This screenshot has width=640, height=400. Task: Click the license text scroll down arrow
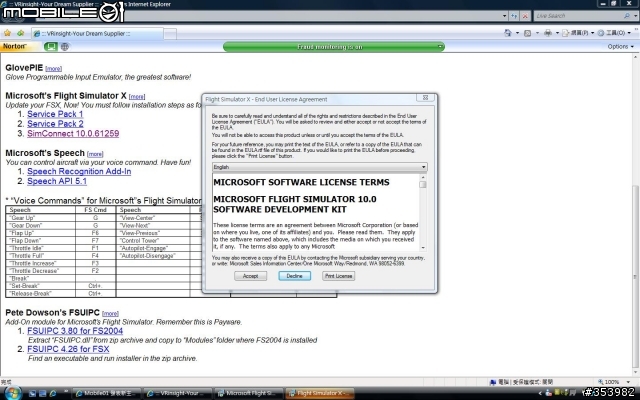(x=423, y=248)
